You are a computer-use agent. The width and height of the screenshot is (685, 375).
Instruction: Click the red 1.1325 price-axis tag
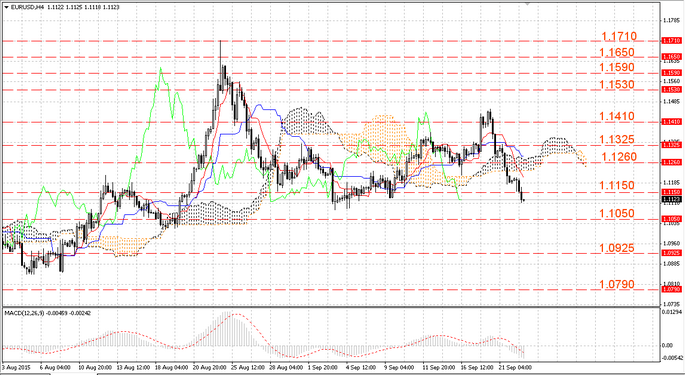click(671, 145)
